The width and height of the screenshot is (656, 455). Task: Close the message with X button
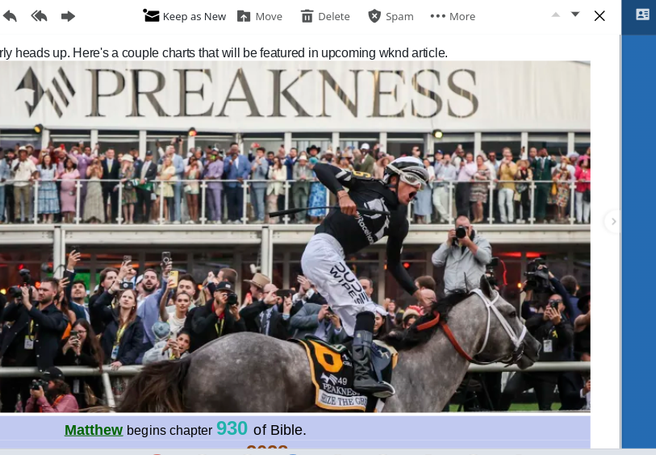click(600, 16)
